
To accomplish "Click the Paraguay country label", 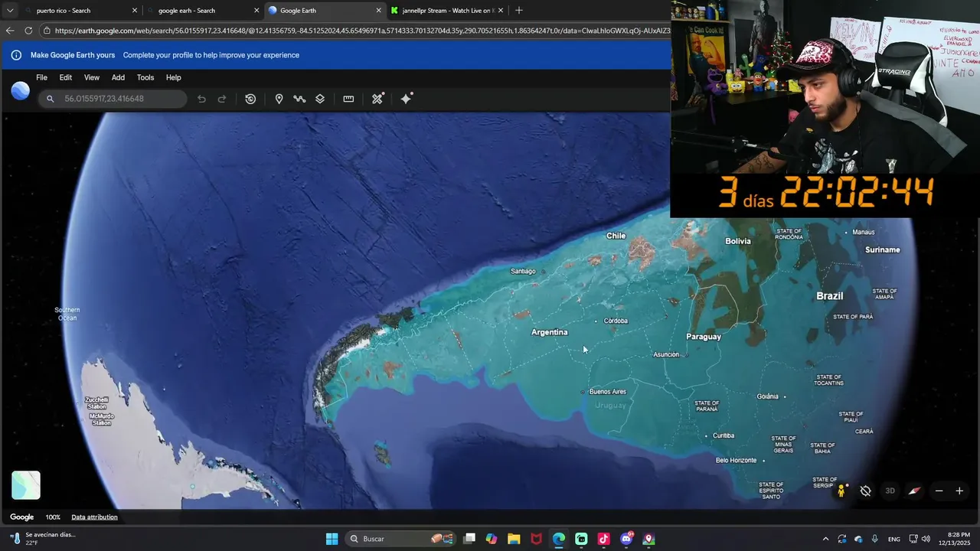I will click(x=704, y=337).
